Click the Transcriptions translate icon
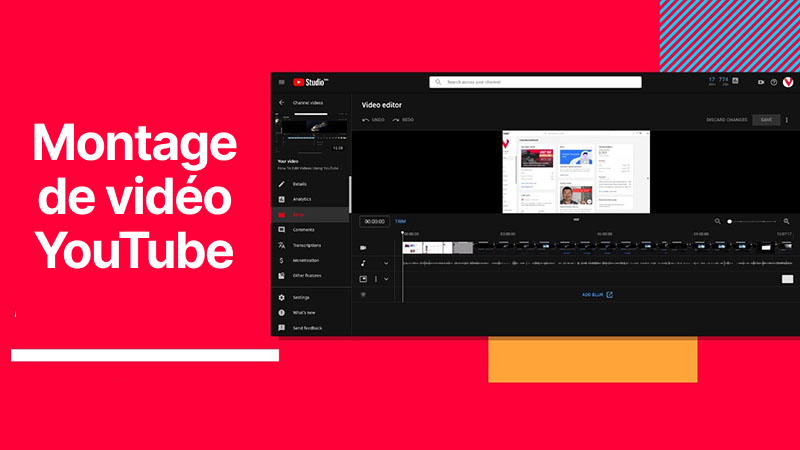800x450 pixels. coord(282,245)
